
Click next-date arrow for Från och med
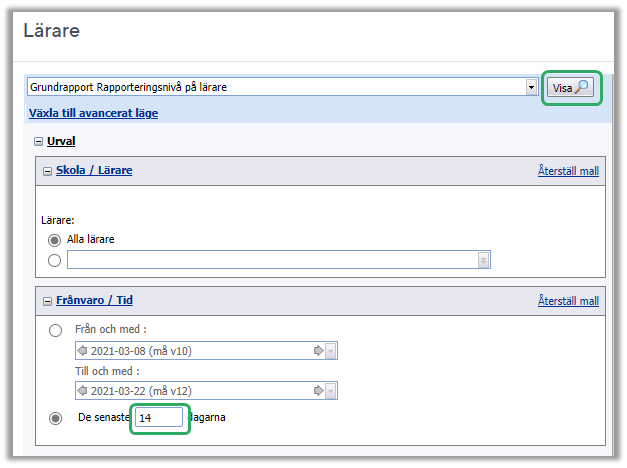(x=319, y=351)
